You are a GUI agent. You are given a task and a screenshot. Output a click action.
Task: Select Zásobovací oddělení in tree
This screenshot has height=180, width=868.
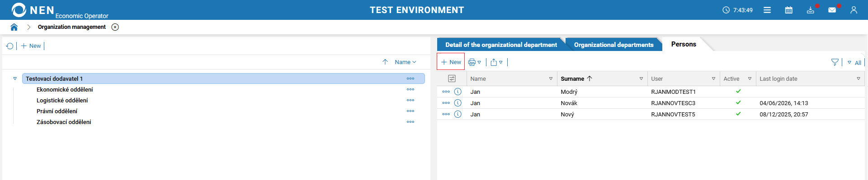pos(64,122)
